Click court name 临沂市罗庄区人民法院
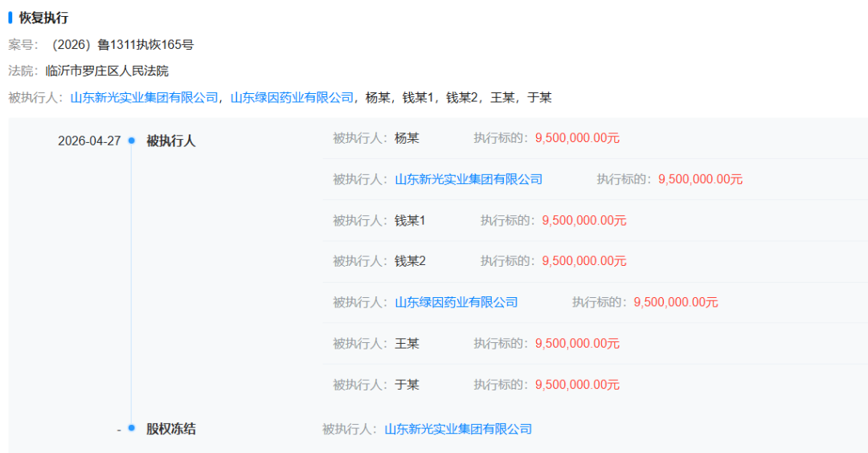868x453 pixels. (107, 71)
